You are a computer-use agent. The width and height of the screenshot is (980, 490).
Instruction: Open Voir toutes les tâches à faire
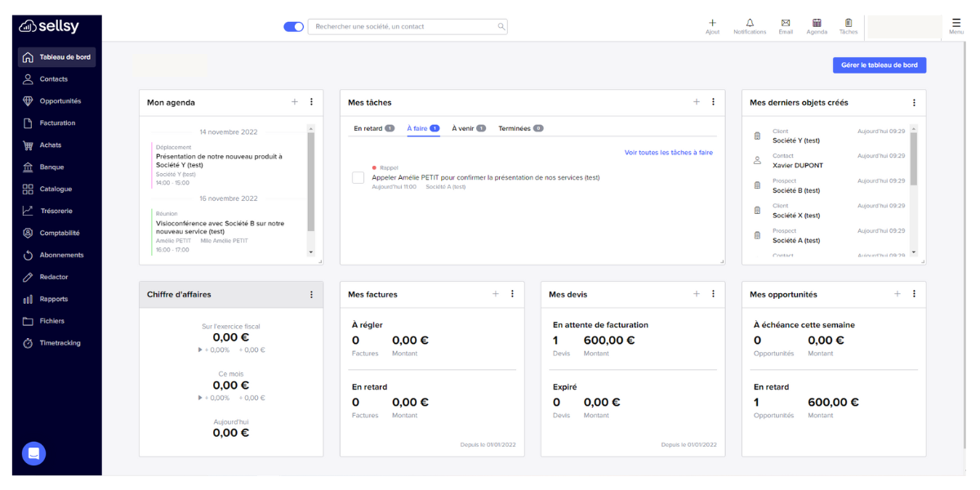tap(668, 153)
